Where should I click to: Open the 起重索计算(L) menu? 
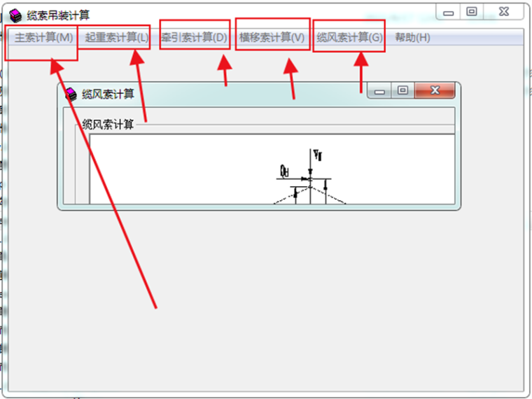pyautogui.click(x=117, y=37)
